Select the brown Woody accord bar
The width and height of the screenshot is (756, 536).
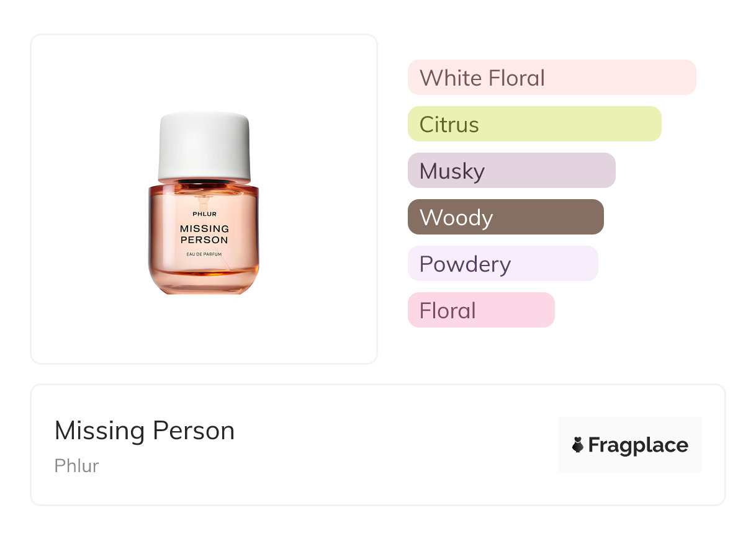tap(506, 217)
